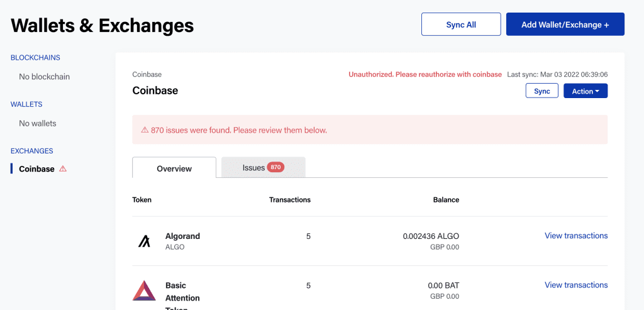Click the Algorand token name
644x310 pixels.
[182, 236]
